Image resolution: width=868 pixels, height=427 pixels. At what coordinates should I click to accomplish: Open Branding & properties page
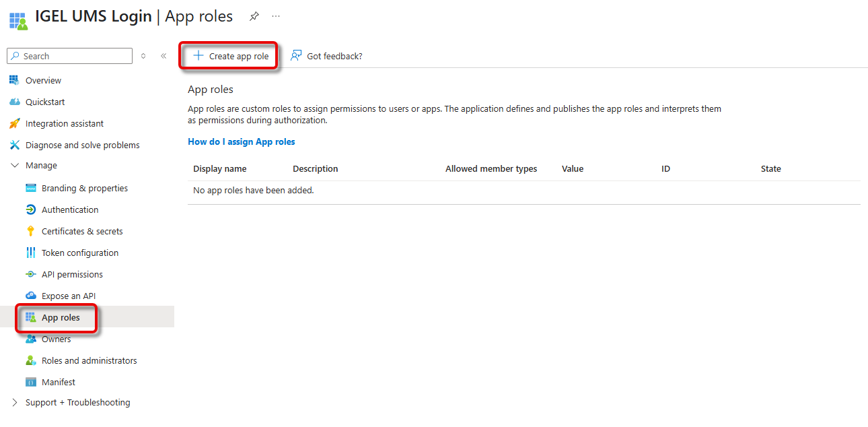[84, 188]
